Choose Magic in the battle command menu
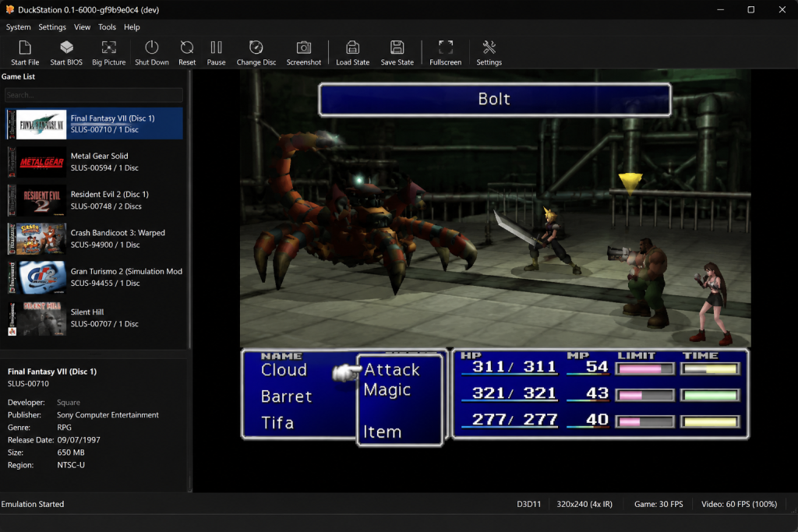 (387, 390)
